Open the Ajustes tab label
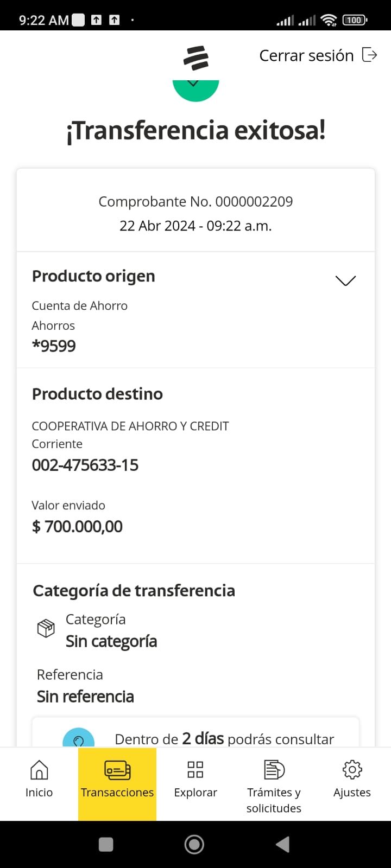The image size is (391, 868). click(x=352, y=793)
